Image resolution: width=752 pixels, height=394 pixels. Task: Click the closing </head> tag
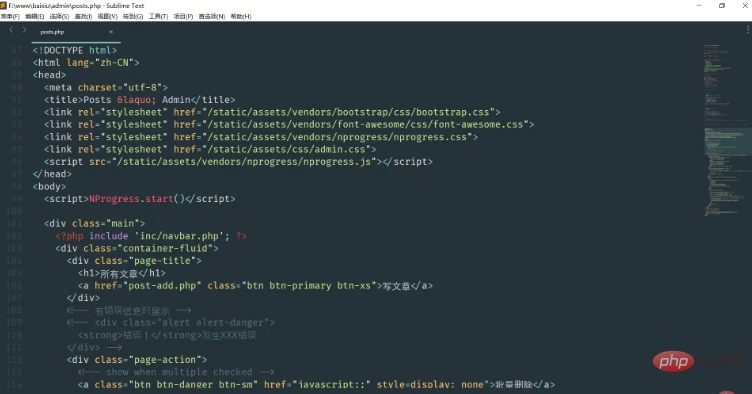click(x=52, y=174)
